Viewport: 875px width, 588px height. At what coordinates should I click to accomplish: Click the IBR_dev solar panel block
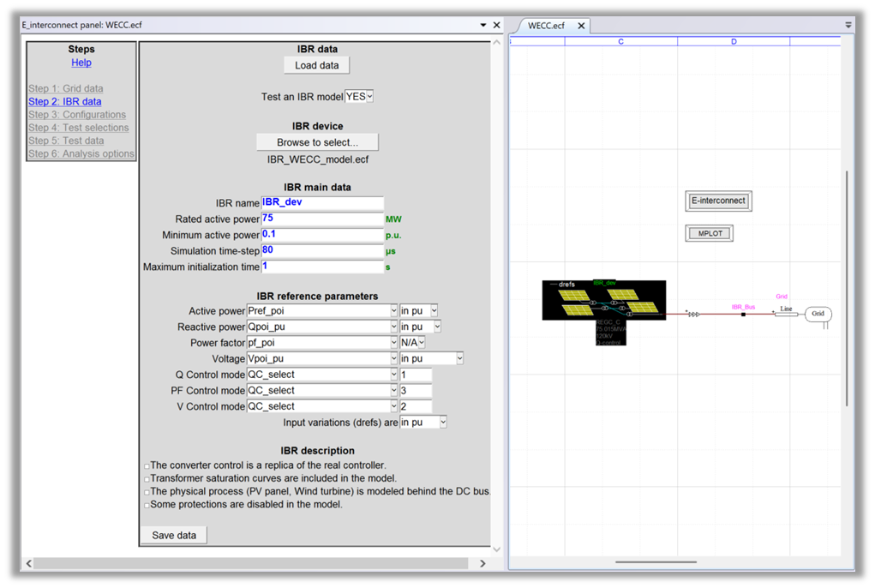coord(603,300)
